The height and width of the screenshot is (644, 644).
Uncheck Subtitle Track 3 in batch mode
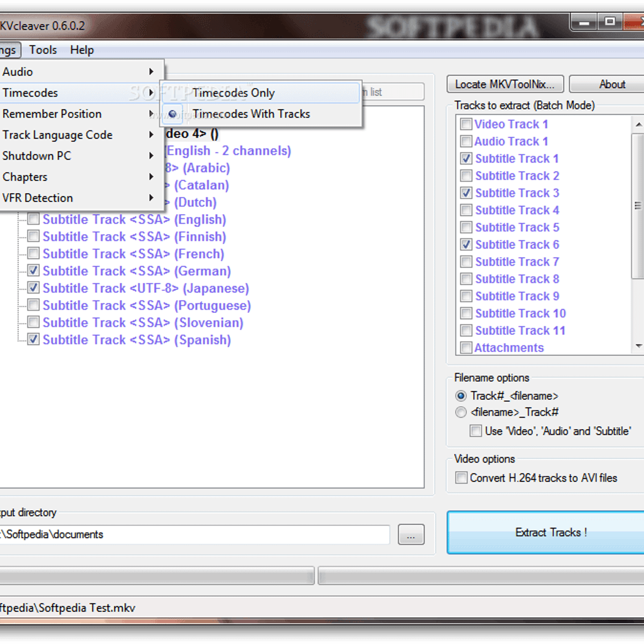[466, 193]
